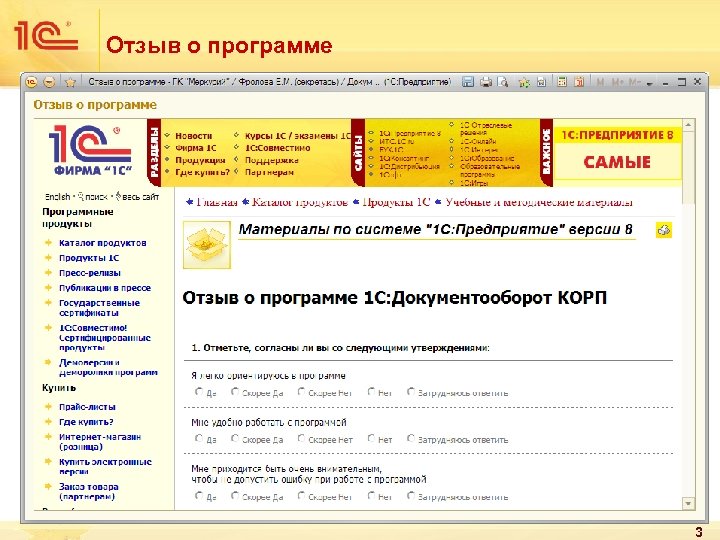This screenshot has height=540, width=720.
Task: Select Нет for 'удобно работать с программой'
Action: (x=371, y=439)
